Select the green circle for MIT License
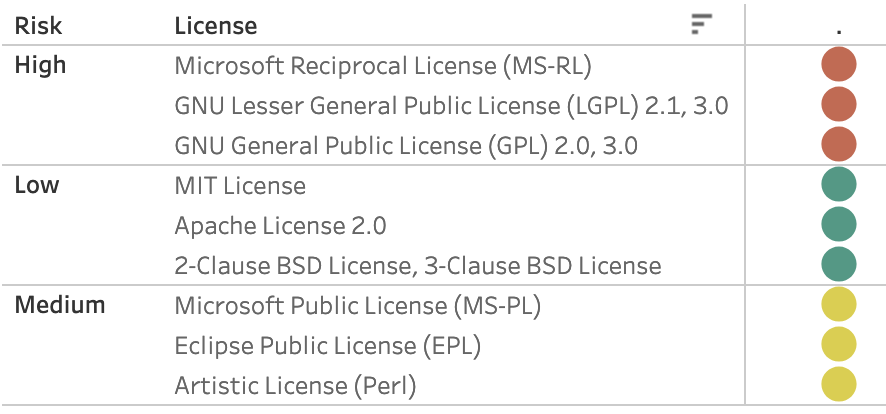This screenshot has width=886, height=414. (x=839, y=185)
